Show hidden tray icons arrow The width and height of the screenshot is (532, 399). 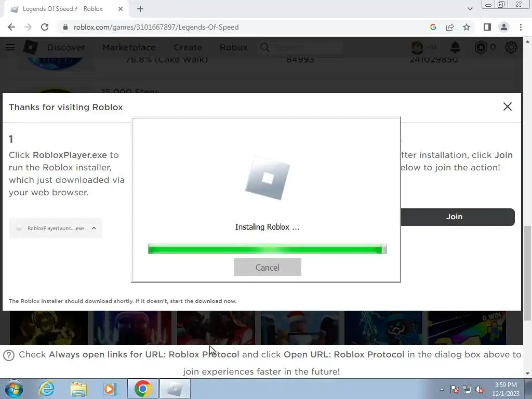pyautogui.click(x=442, y=389)
